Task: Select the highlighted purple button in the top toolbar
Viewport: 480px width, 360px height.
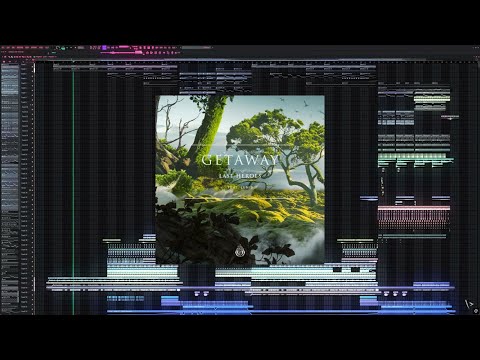Action: pyautogui.click(x=104, y=48)
